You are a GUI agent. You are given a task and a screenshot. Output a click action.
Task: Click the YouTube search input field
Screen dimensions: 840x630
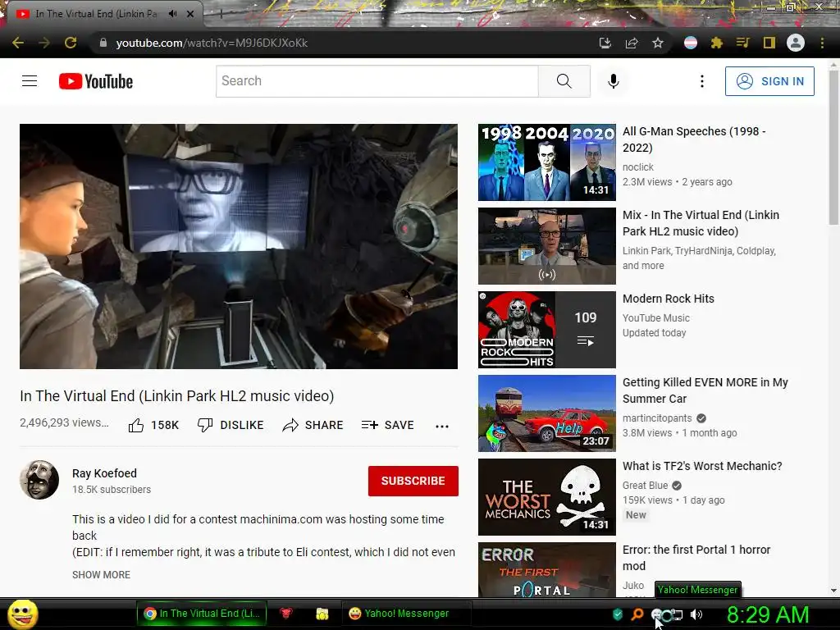(377, 81)
